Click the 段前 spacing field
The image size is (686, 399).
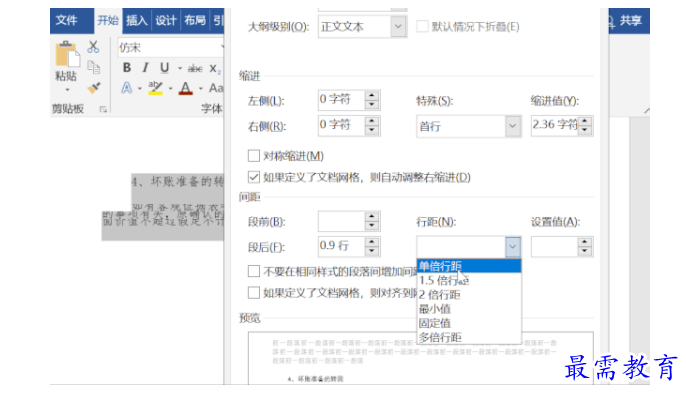point(341,221)
